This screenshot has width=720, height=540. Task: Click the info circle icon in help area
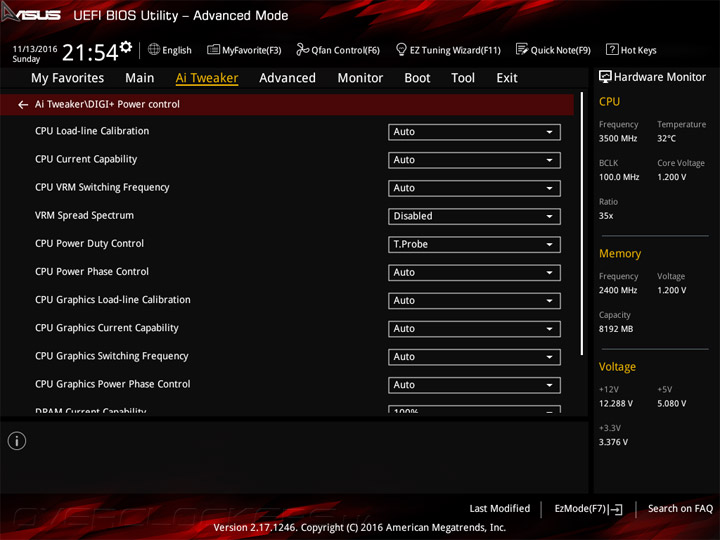pyautogui.click(x=17, y=441)
